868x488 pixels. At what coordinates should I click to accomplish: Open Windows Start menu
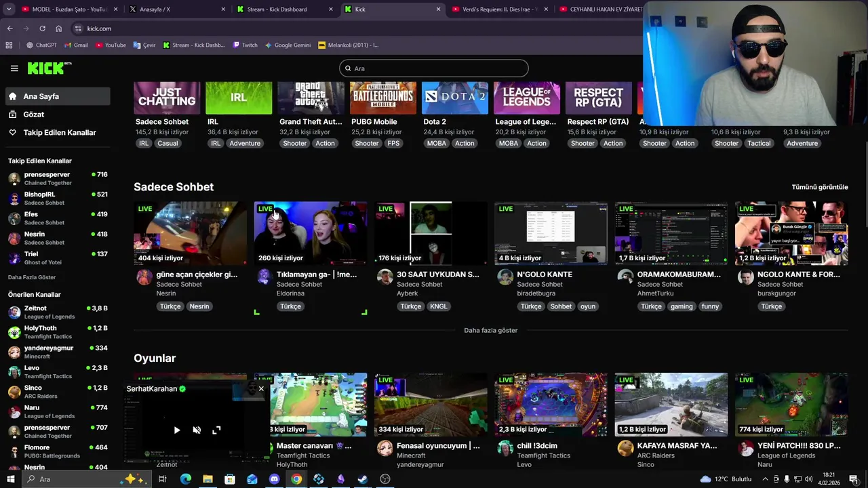10,479
